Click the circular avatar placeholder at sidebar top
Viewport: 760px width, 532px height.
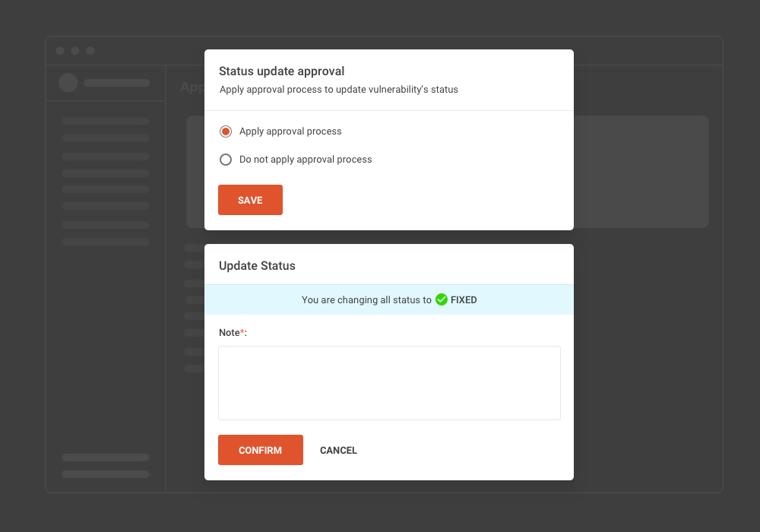click(x=68, y=83)
